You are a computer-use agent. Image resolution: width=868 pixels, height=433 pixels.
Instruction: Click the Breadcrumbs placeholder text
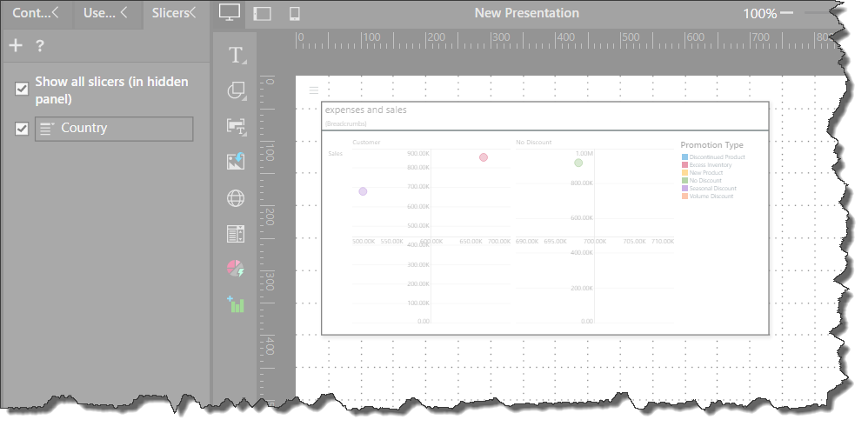tap(345, 124)
